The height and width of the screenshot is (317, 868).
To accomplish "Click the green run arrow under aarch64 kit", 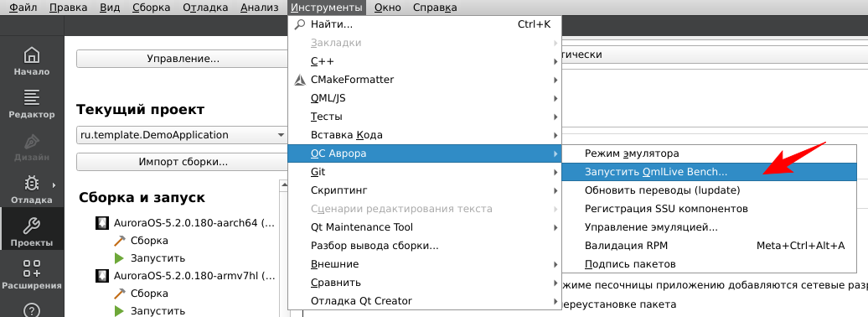I will click(x=119, y=257).
